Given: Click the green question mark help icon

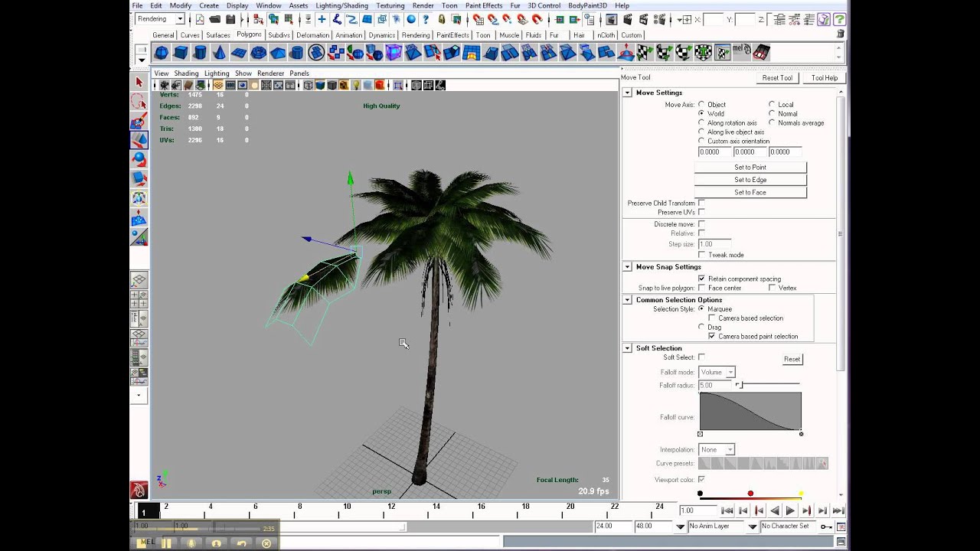Looking at the screenshot, I should tap(839, 19).
